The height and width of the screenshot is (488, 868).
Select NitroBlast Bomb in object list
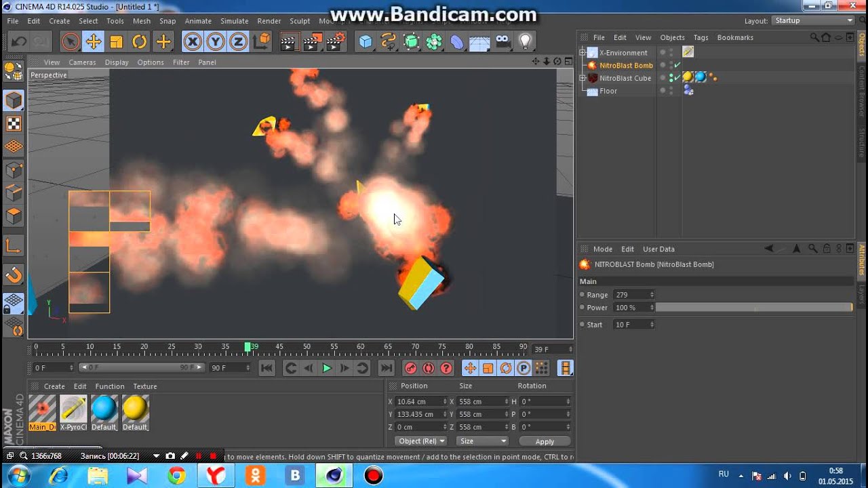pyautogui.click(x=625, y=66)
